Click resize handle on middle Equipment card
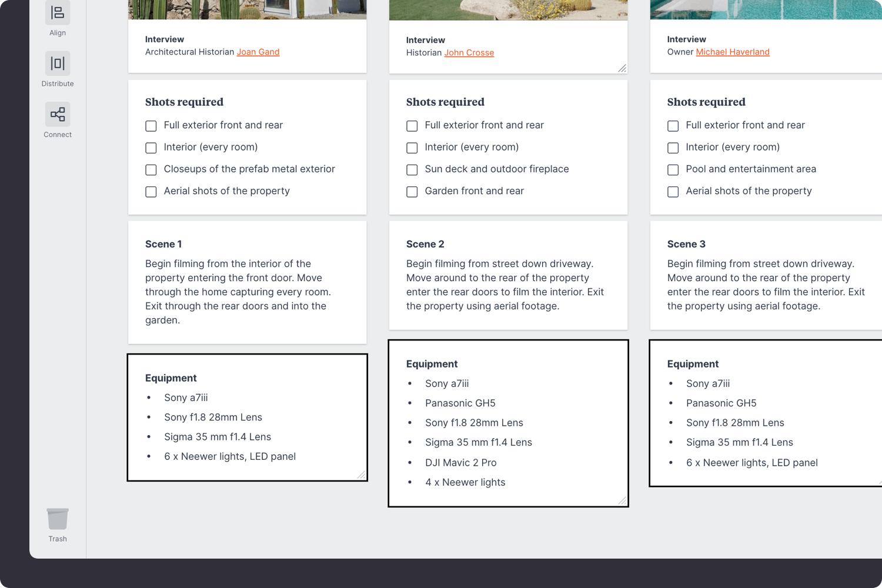The height and width of the screenshot is (588, 882). point(622,500)
